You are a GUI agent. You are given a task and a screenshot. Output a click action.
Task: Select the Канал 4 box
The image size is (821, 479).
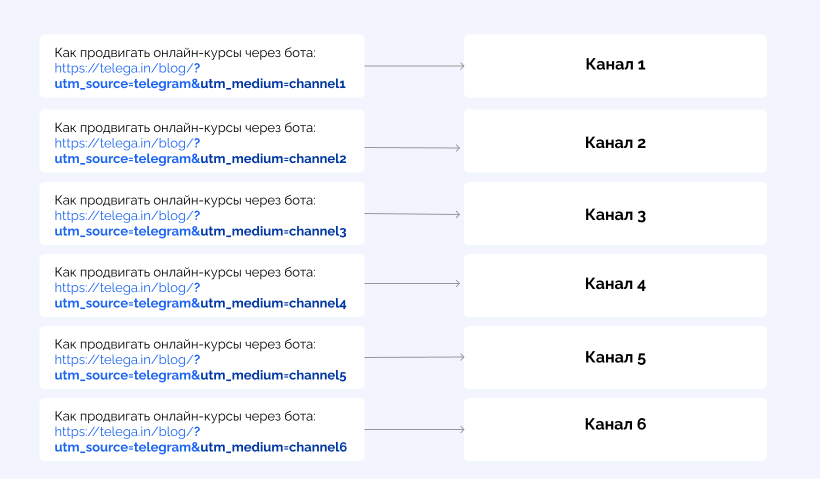click(615, 285)
